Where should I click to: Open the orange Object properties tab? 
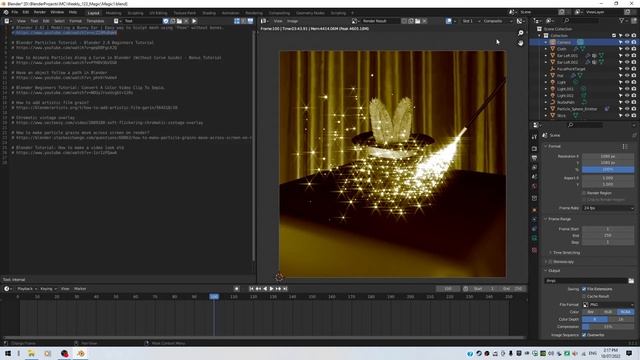point(534,210)
